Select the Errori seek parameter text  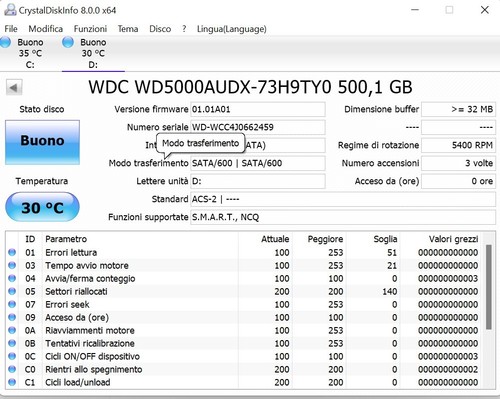click(67, 304)
